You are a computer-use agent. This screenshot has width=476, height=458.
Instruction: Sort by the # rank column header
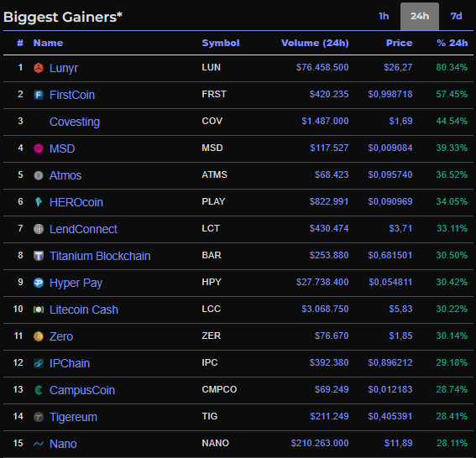coord(20,43)
